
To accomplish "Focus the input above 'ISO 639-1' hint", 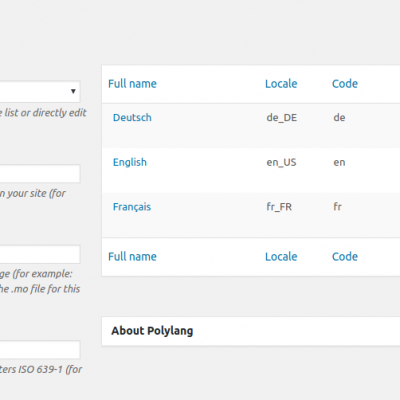I will (x=40, y=349).
